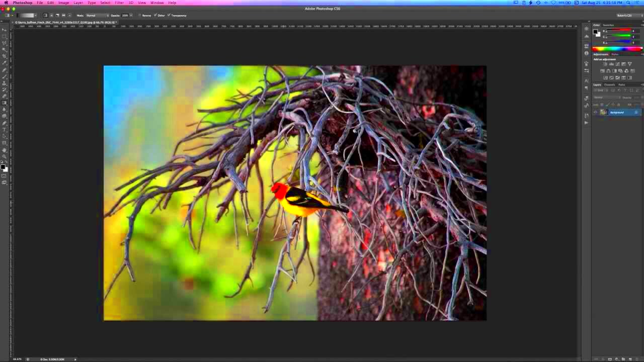The image size is (644, 362).
Task: Select the Brush tool
Action: tap(5, 76)
